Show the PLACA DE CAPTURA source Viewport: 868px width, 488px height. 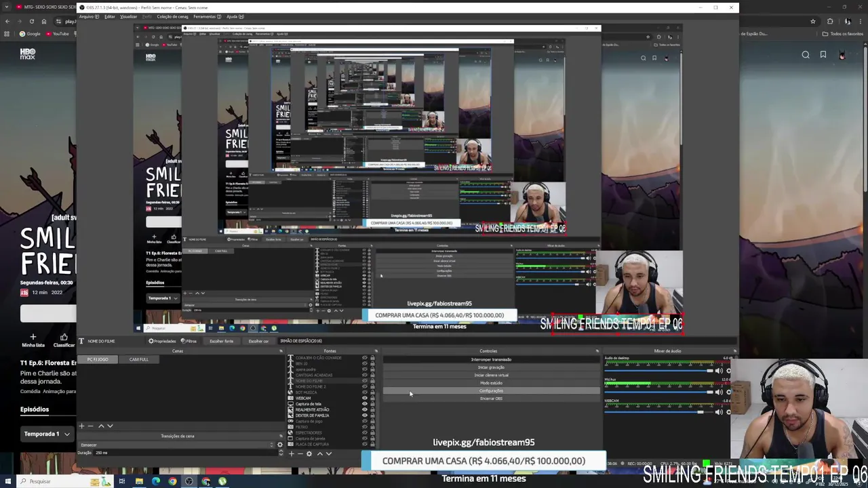pyautogui.click(x=364, y=444)
